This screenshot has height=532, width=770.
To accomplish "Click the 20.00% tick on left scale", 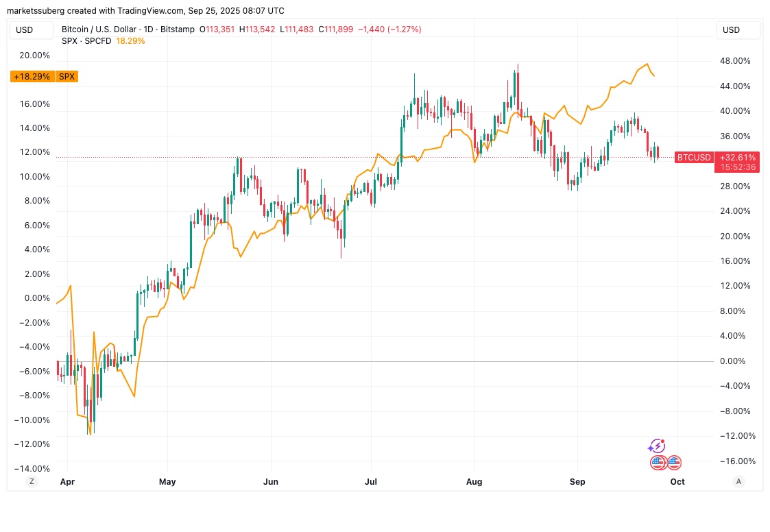I will (34, 55).
